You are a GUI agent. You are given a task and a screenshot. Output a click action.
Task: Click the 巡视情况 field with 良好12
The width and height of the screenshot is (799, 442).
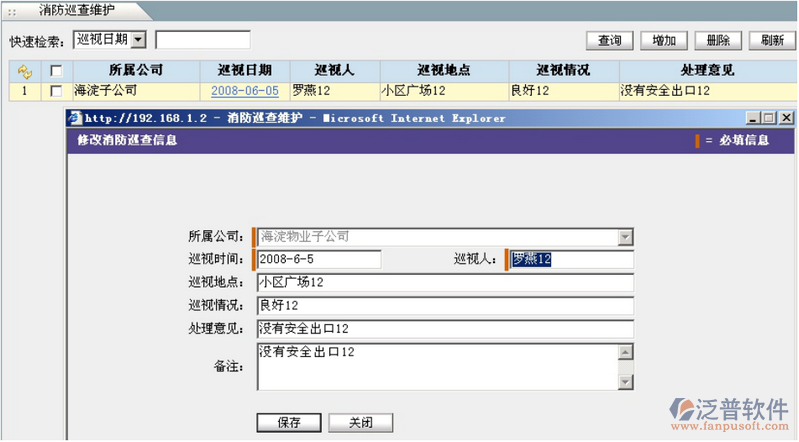[x=445, y=306]
